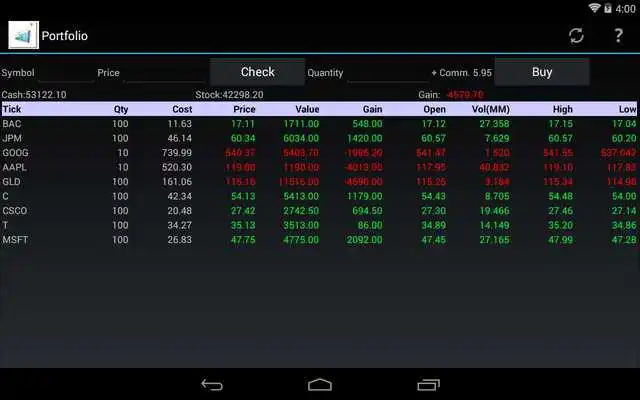Click JPM price 60.34

pyautogui.click(x=243, y=138)
